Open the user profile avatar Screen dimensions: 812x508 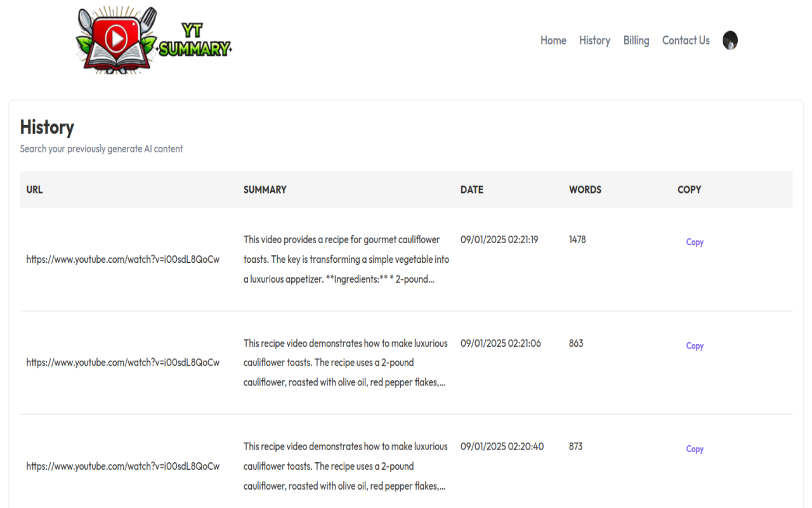coord(730,41)
